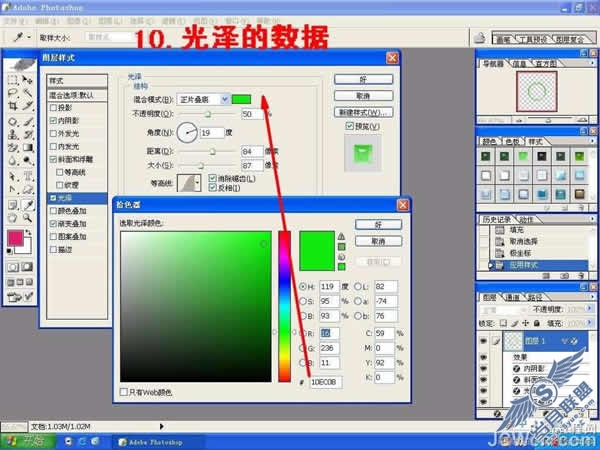This screenshot has height=450, width=600.
Task: Click the Quick Mask mode icon
Action: (27, 267)
